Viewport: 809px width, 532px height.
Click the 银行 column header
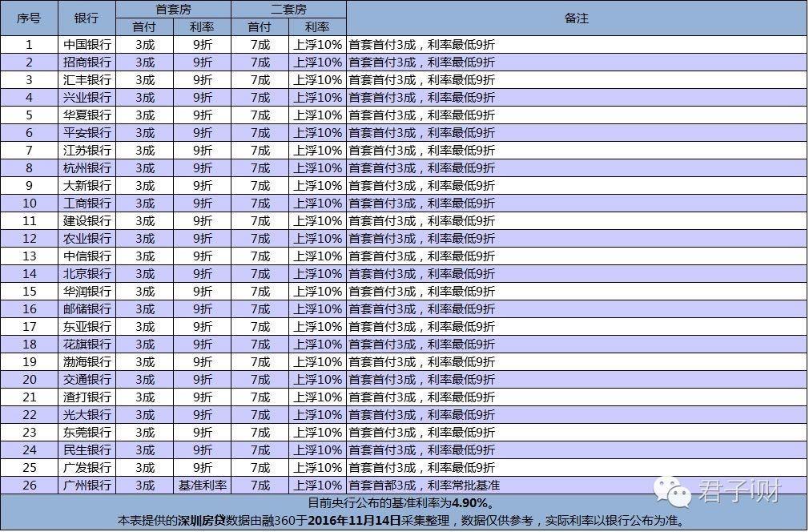pos(87,18)
